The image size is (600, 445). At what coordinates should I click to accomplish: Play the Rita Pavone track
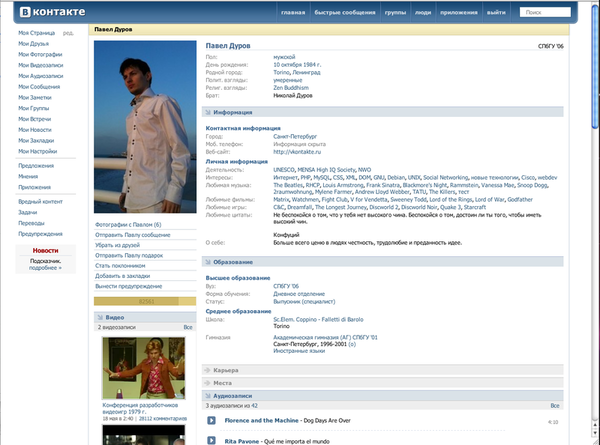click(211, 440)
